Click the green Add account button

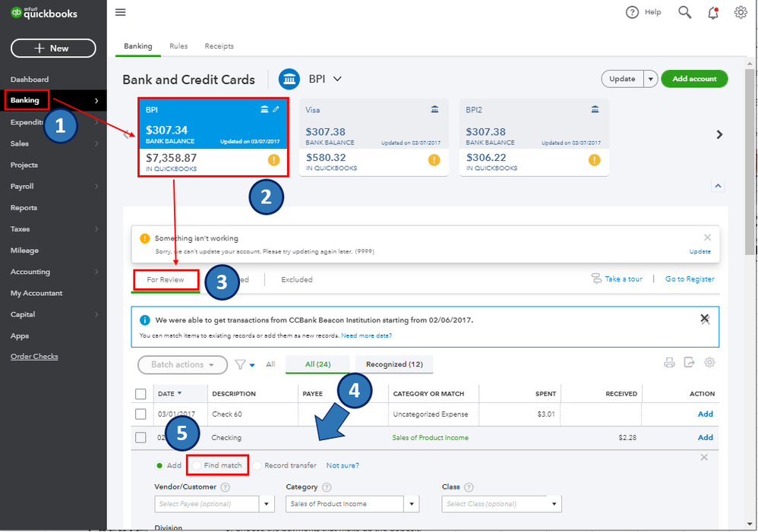click(694, 79)
